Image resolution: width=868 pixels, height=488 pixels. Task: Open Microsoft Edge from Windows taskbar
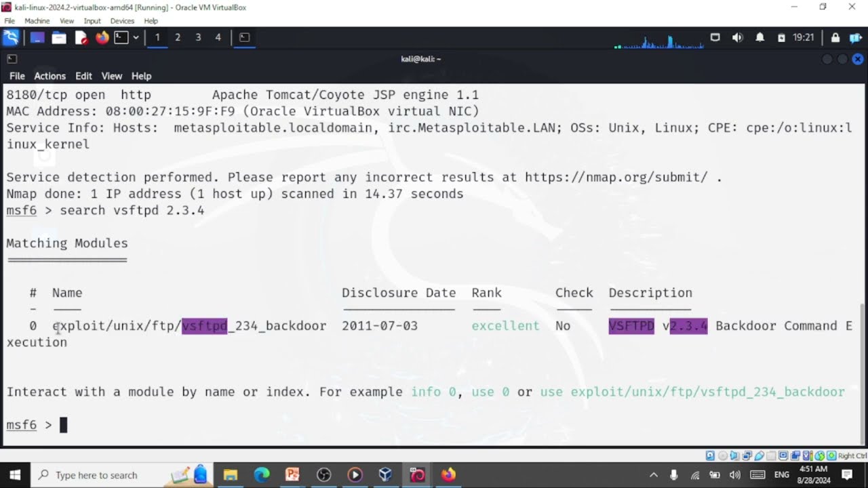[262, 475]
